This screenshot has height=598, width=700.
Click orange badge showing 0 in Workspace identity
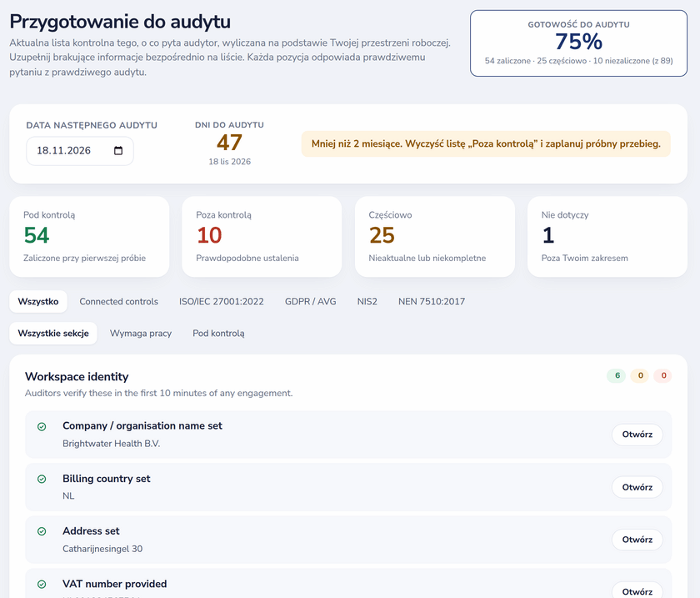(x=640, y=376)
